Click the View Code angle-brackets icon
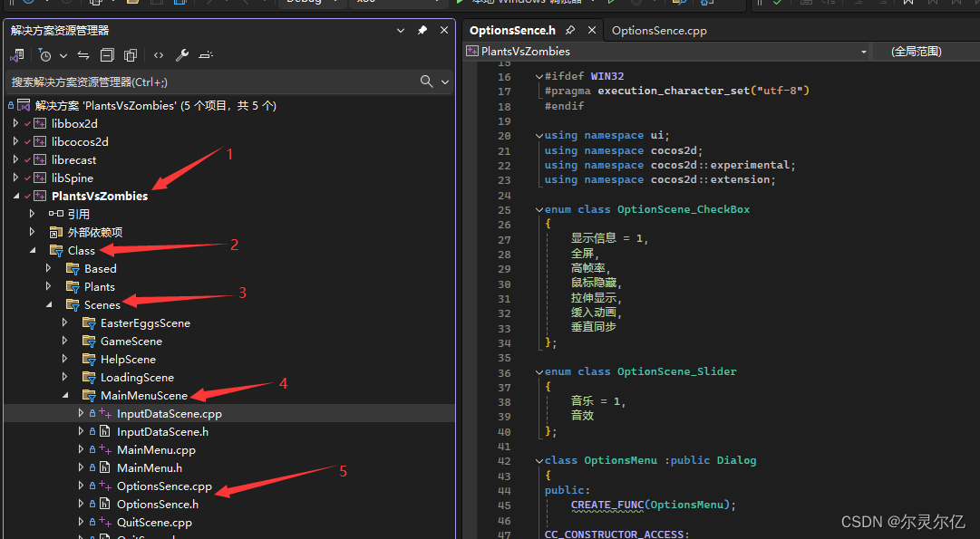Image resolution: width=980 pixels, height=539 pixels. [159, 55]
